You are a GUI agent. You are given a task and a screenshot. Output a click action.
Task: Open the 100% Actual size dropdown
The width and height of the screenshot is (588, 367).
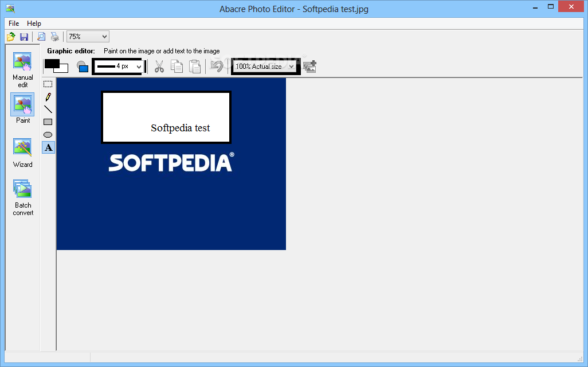[x=265, y=67]
